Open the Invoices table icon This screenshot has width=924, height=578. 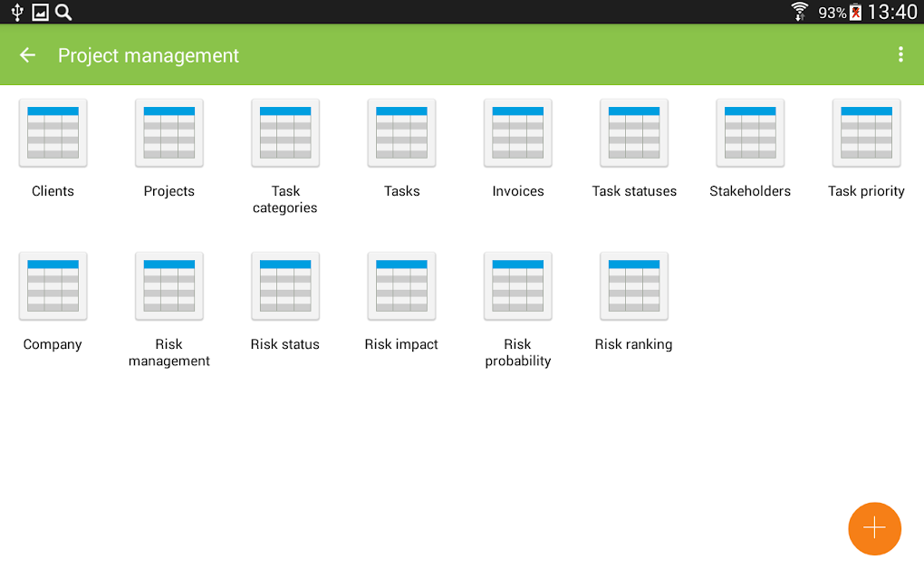[x=518, y=133]
